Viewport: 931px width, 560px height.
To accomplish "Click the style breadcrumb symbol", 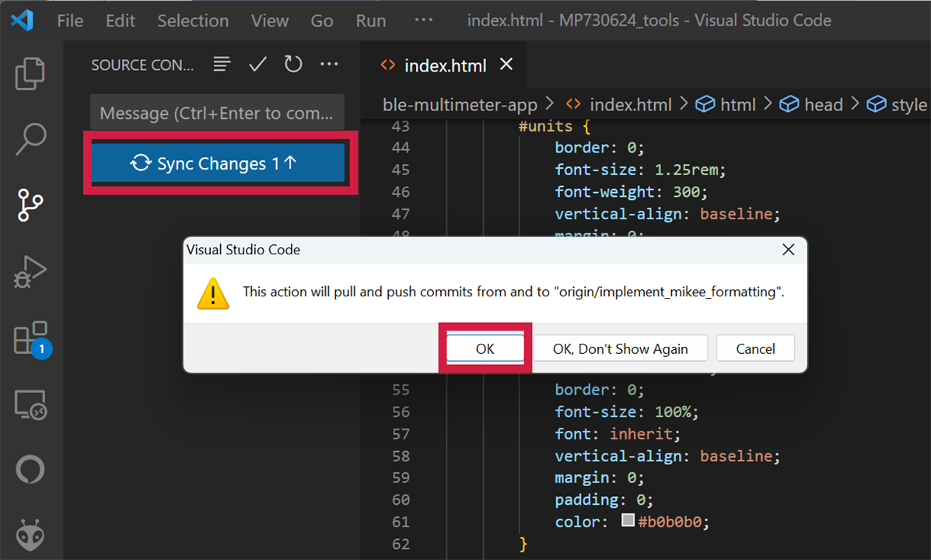I will tap(897, 105).
